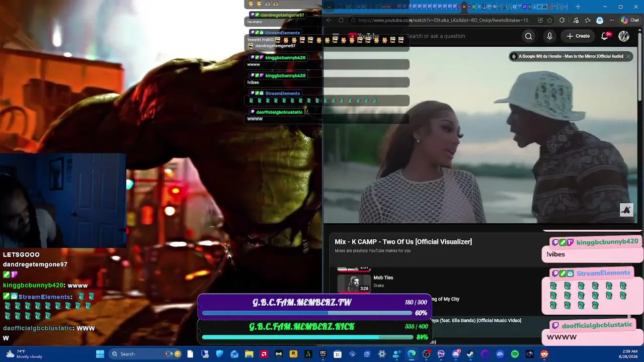Play Mob Ties thumbnail in the playlist
644x362 pixels.
click(354, 283)
